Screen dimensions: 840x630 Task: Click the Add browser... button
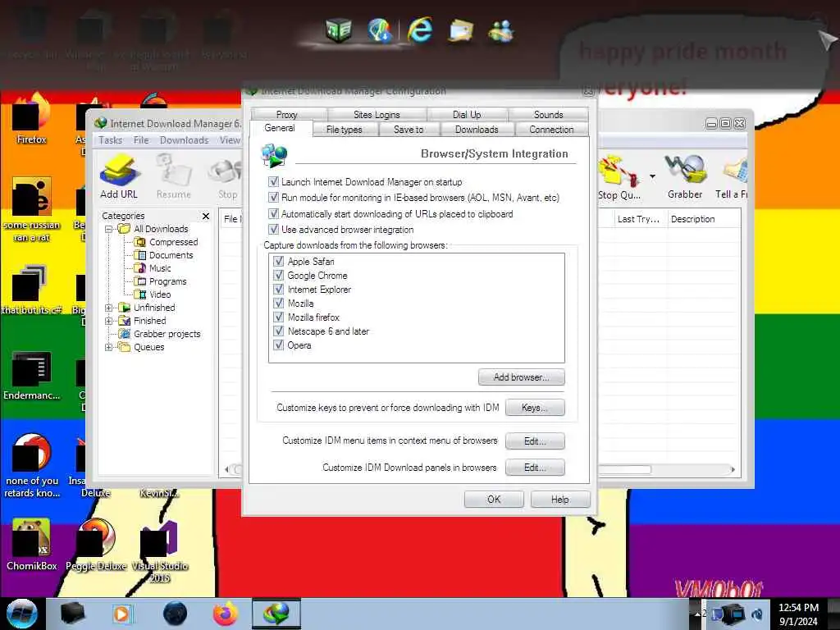pos(521,377)
